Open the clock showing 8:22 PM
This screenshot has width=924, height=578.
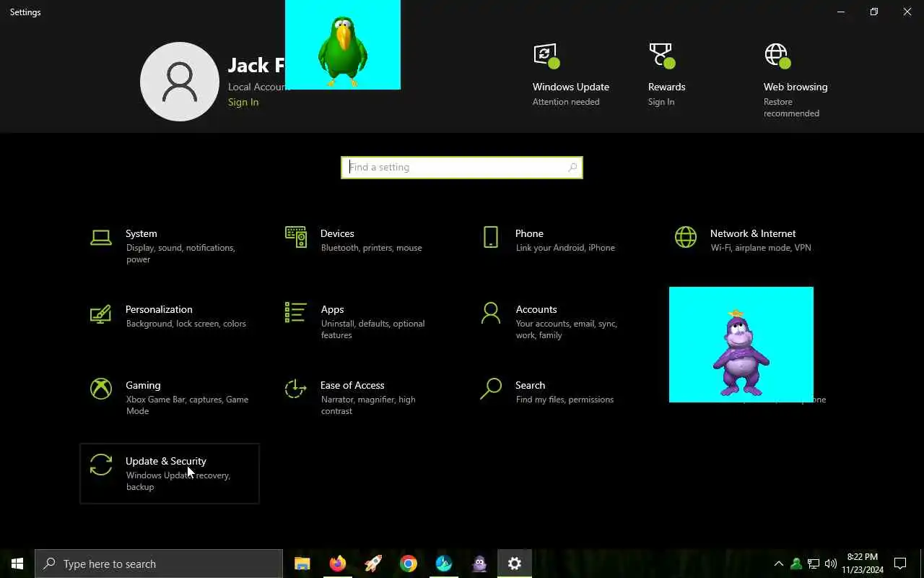click(863, 564)
